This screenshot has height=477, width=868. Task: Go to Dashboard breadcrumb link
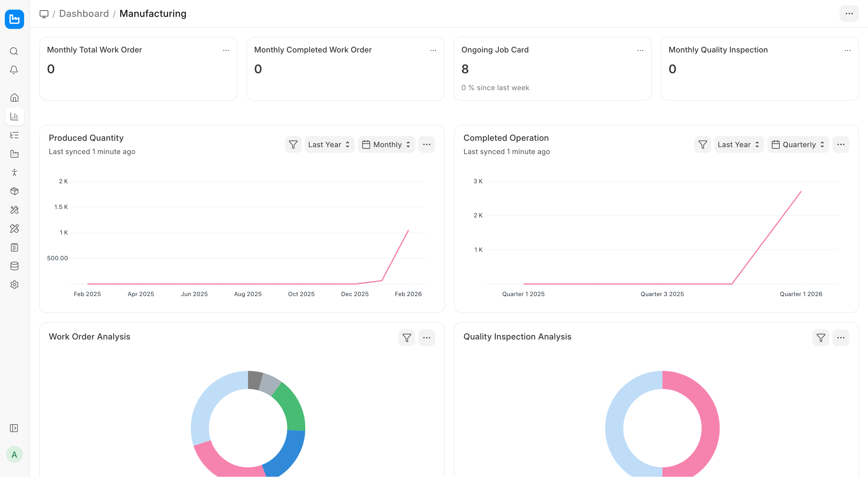tap(84, 14)
